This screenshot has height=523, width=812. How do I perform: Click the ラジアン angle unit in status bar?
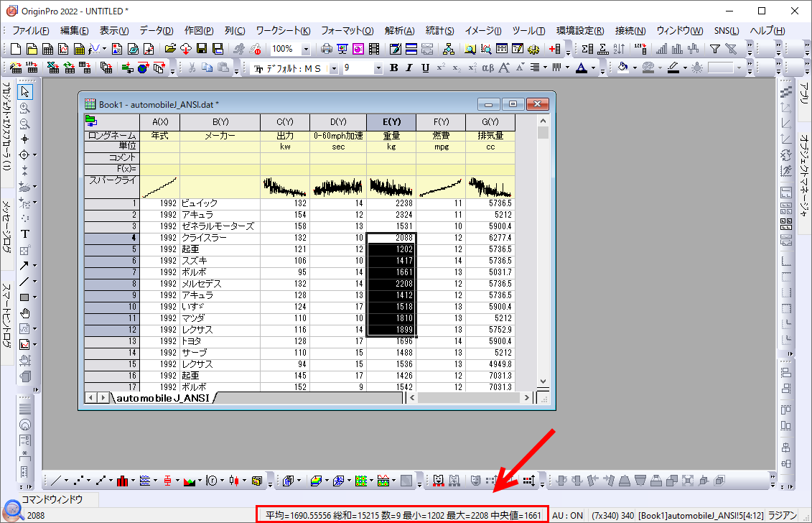(782, 516)
